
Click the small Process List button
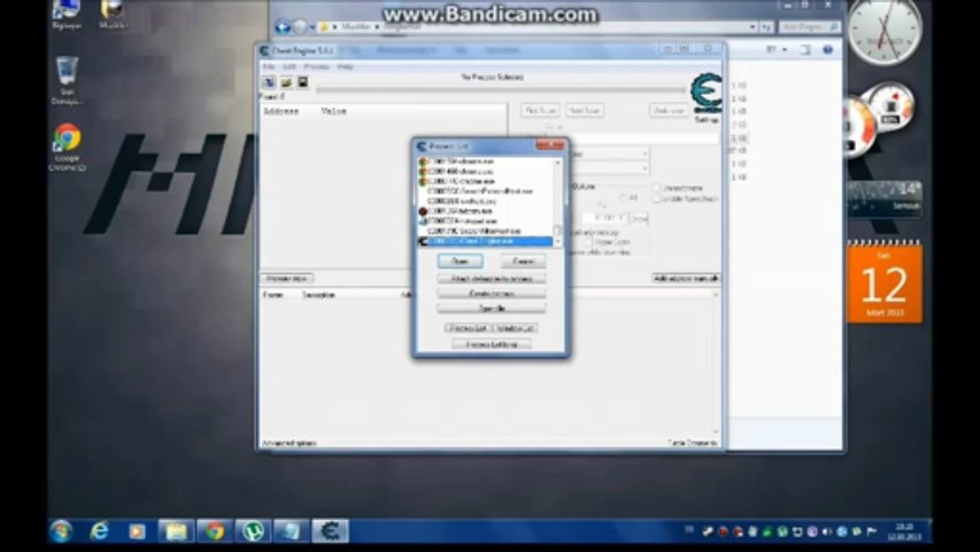(467, 327)
